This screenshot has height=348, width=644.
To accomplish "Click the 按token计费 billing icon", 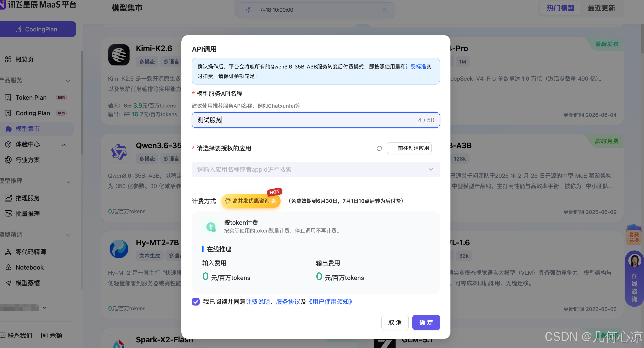I will tap(210, 227).
